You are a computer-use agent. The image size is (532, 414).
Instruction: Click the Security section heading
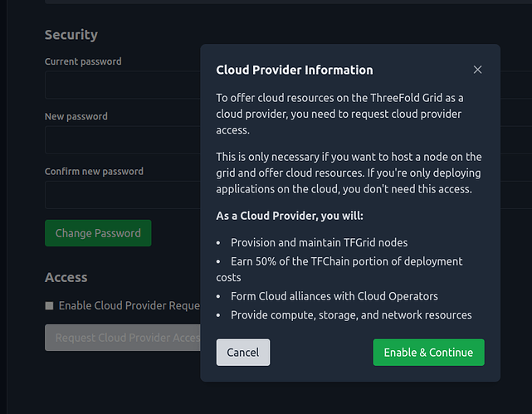point(71,35)
